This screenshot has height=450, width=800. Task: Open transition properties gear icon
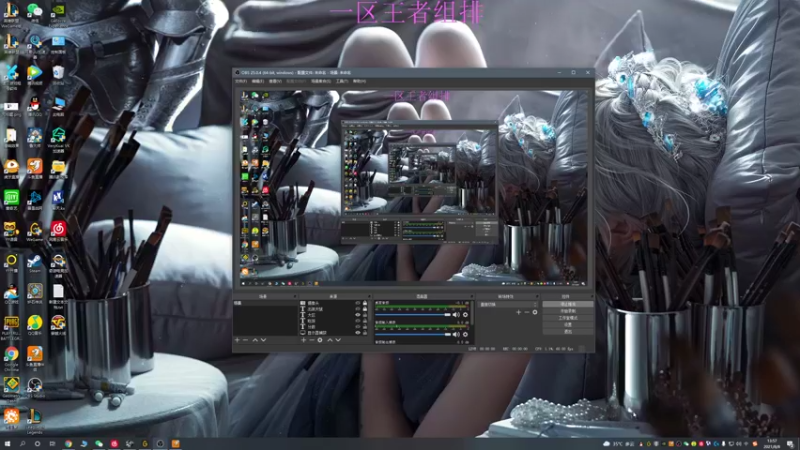coord(535,312)
